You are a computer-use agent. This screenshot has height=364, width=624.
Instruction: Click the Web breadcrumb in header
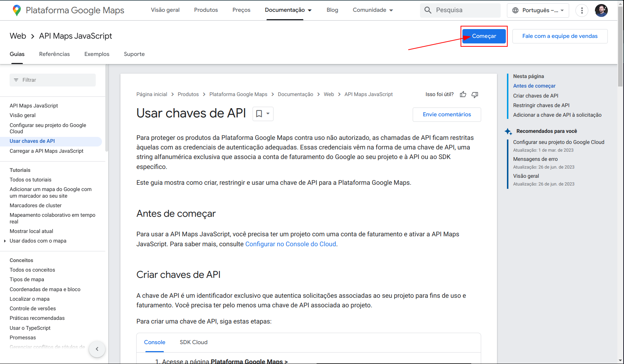[18, 36]
